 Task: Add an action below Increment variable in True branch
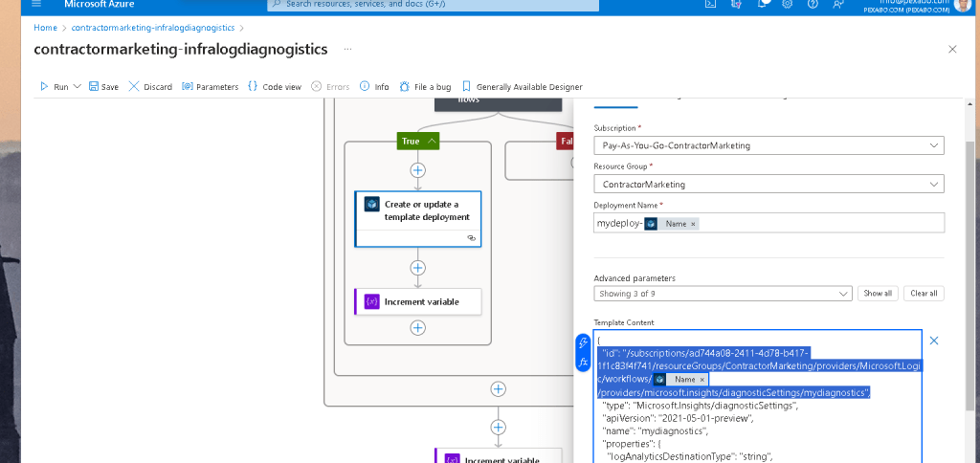(x=417, y=328)
